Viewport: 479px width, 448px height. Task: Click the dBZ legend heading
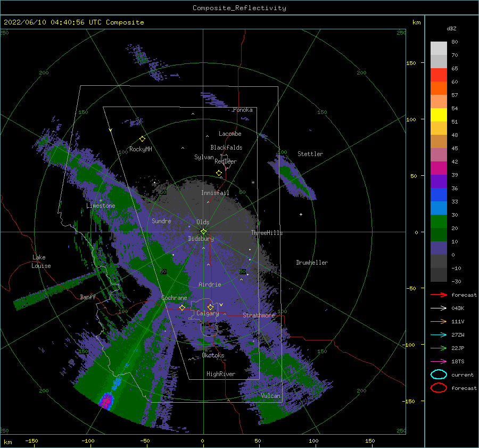pos(451,28)
